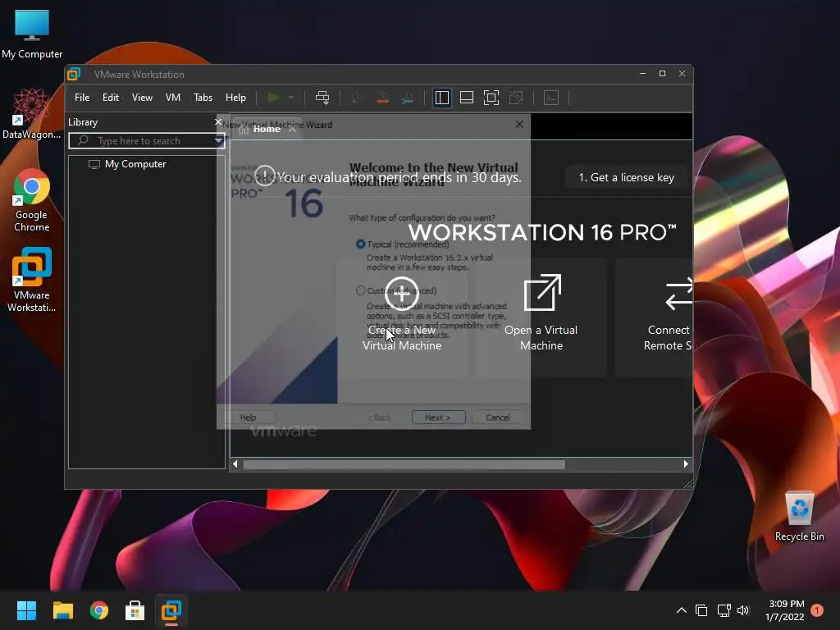Switch to the Home tab
The width and height of the screenshot is (840, 630).
click(x=267, y=129)
